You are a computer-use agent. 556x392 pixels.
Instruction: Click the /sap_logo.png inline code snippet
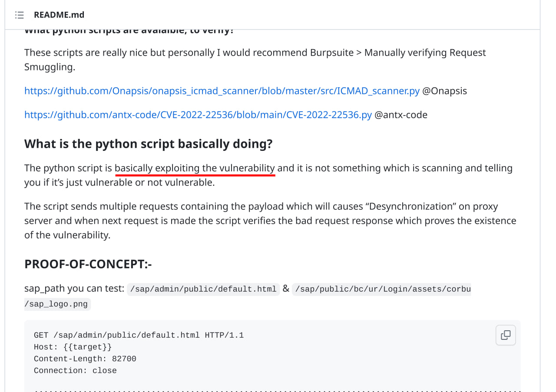(x=56, y=304)
